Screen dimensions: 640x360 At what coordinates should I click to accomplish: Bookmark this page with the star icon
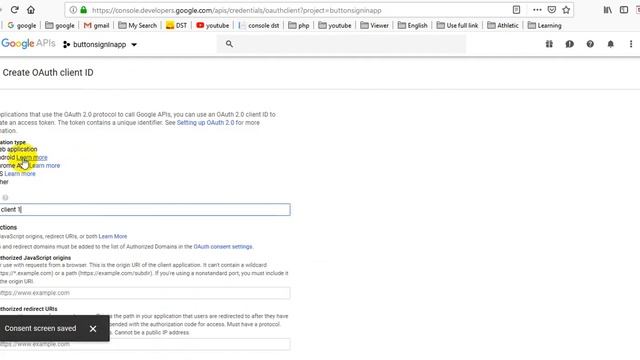coord(566,10)
